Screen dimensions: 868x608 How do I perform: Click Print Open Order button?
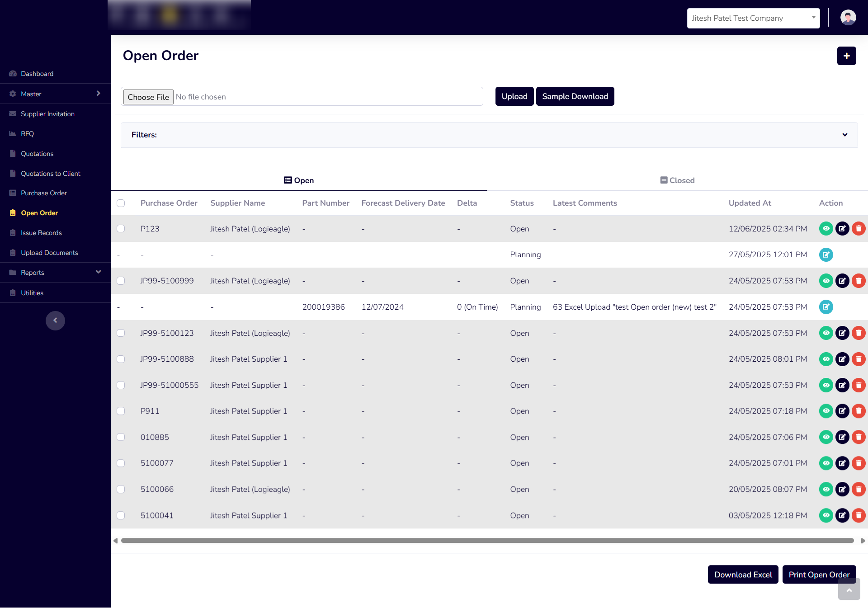point(819,575)
